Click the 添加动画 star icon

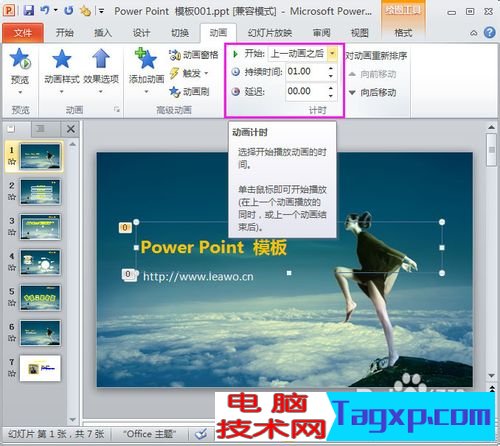(x=146, y=58)
